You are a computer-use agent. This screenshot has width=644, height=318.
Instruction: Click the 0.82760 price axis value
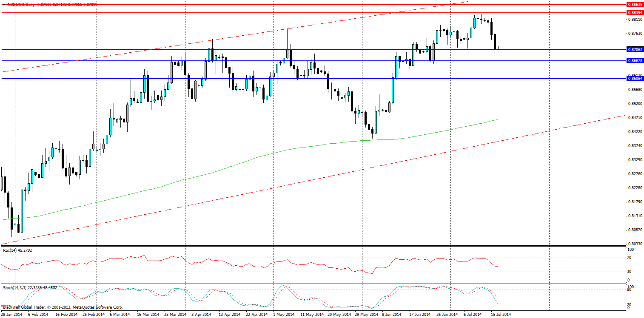[635, 174]
